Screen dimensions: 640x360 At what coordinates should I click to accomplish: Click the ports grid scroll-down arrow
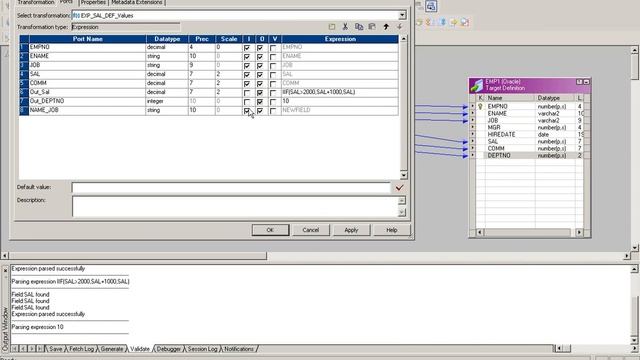[x=403, y=176]
